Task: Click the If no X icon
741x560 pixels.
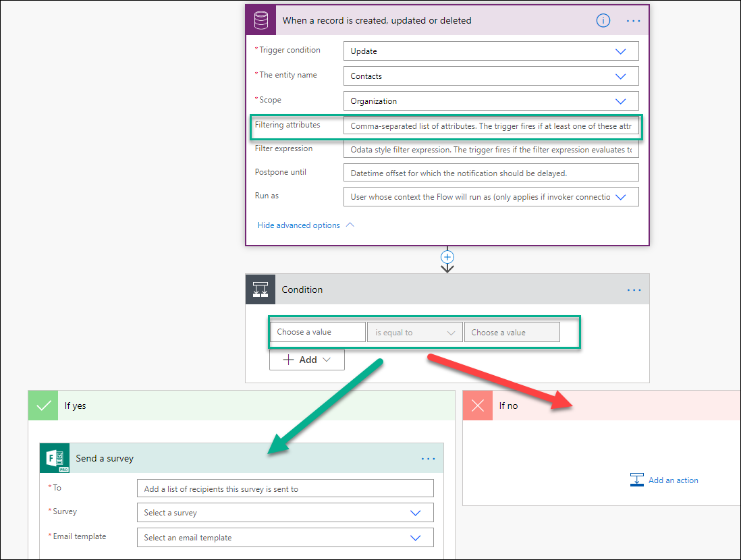Action: pos(478,405)
